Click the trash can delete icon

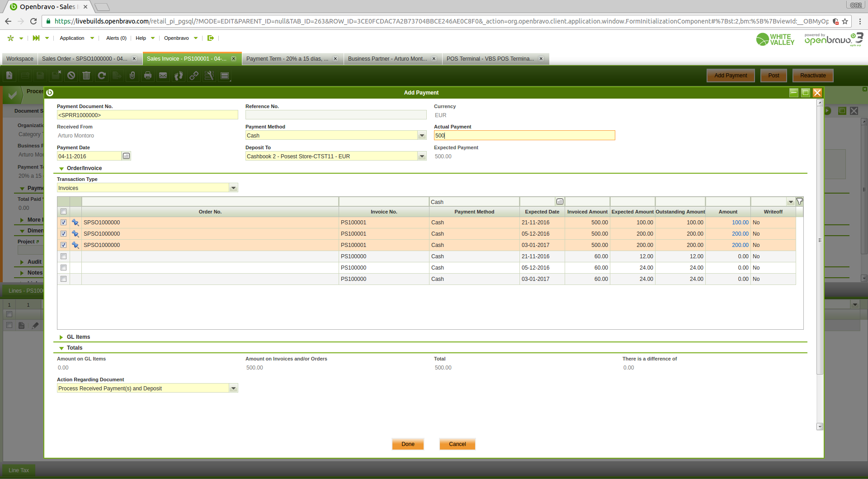point(86,76)
